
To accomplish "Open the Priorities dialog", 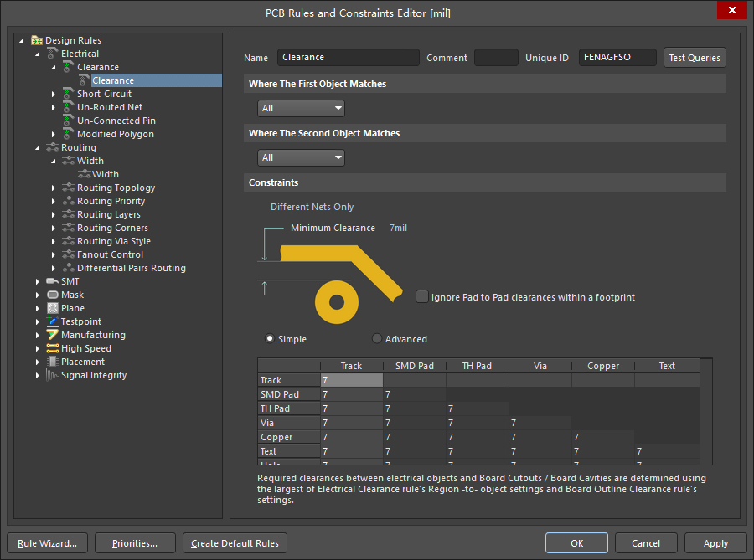I will [135, 543].
